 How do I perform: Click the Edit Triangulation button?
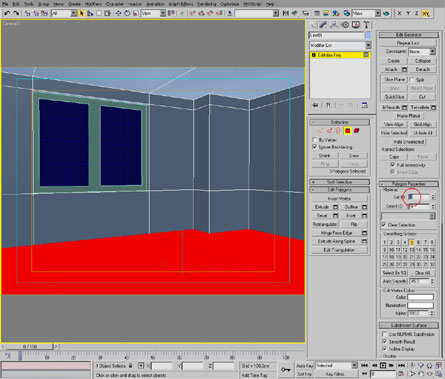click(339, 250)
